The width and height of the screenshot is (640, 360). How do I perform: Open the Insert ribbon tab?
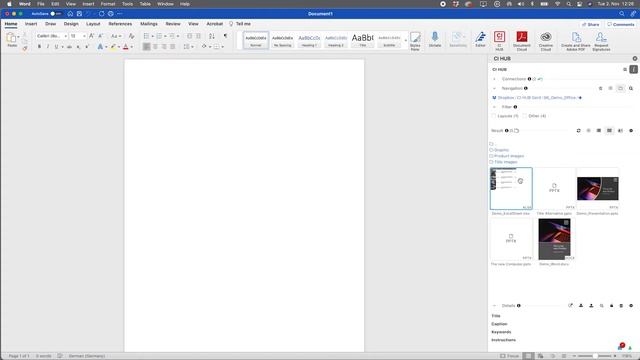[31, 24]
